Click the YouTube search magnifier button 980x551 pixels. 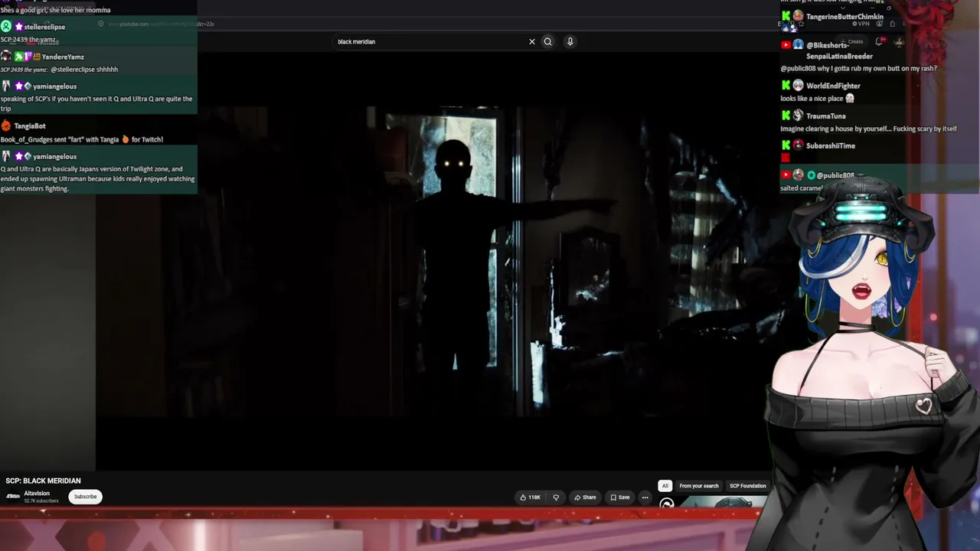[x=547, y=42]
